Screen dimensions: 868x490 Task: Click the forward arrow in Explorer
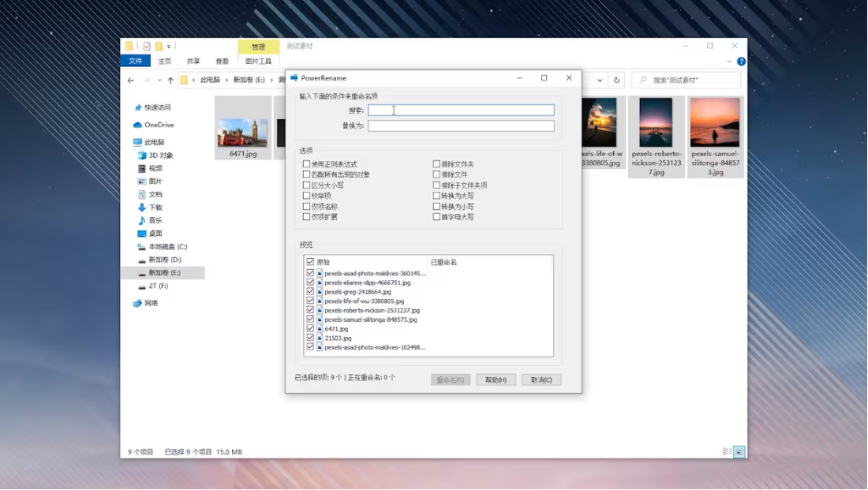coord(147,80)
